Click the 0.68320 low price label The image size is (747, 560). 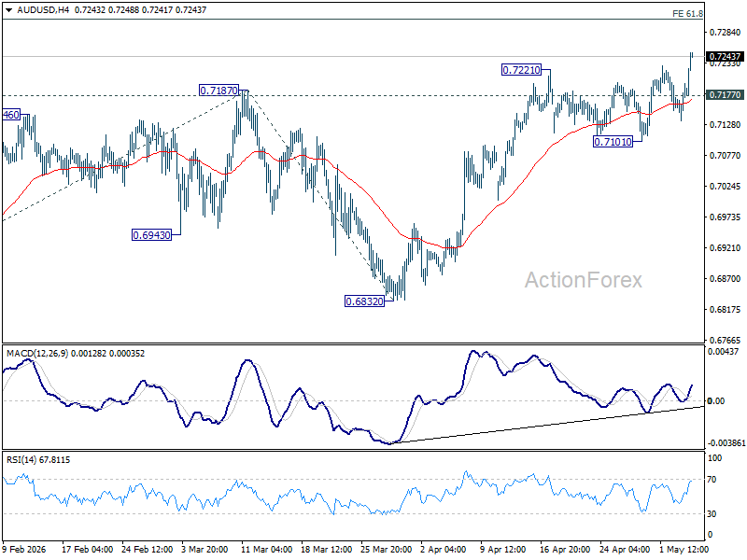pos(364,301)
